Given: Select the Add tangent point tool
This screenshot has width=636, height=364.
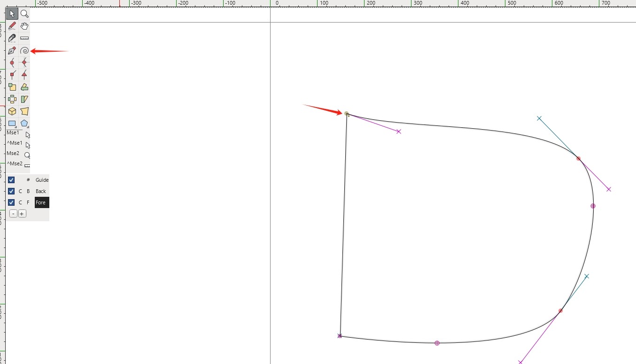Looking at the screenshot, I should [x=24, y=75].
